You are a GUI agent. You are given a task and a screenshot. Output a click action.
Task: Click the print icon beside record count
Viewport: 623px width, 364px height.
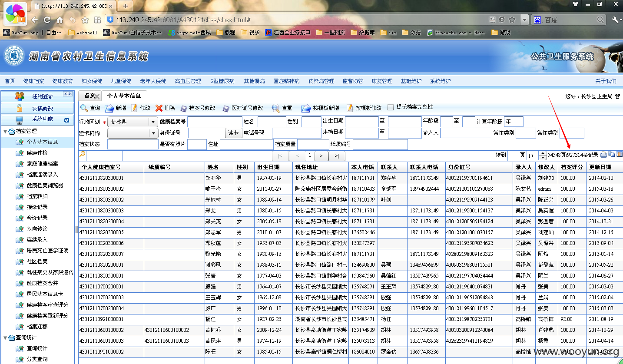pyautogui.click(x=604, y=155)
